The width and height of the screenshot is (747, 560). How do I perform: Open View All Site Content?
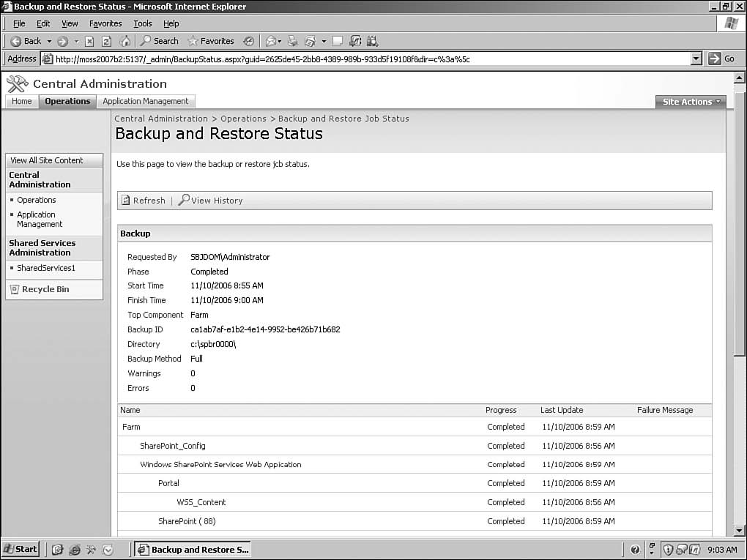(x=47, y=160)
